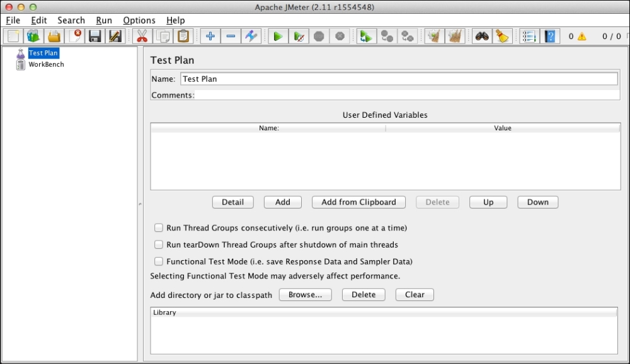Open the Help menu
The image size is (630, 364).
point(176,20)
